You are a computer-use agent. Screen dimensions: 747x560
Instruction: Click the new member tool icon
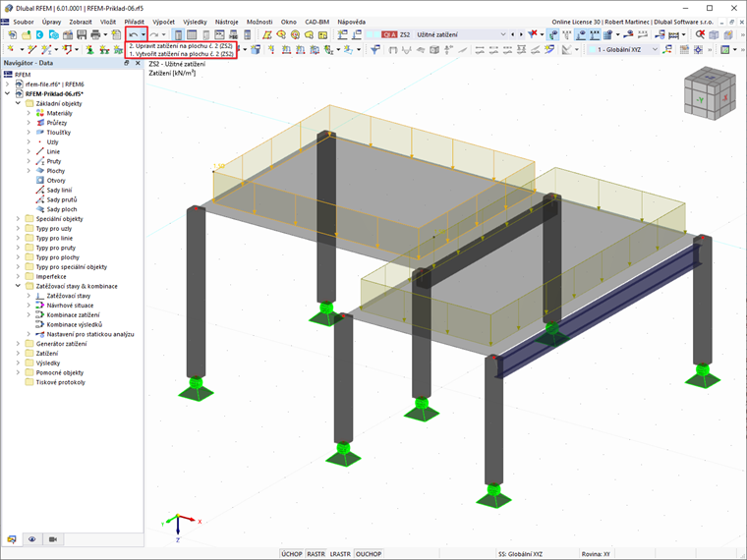46,49
